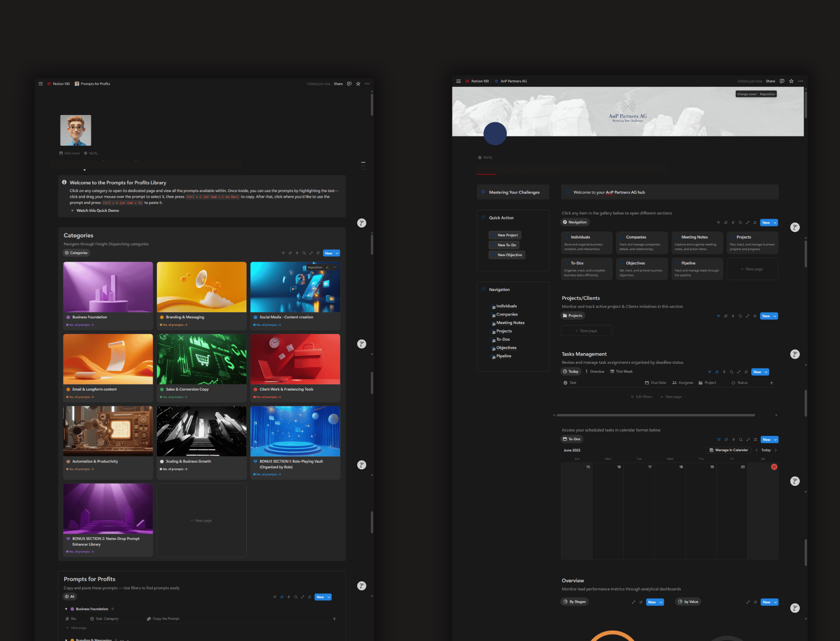The image size is (840, 641).
Task: Open New dropdown arrow beside By Stages chart
Action: coord(661,602)
